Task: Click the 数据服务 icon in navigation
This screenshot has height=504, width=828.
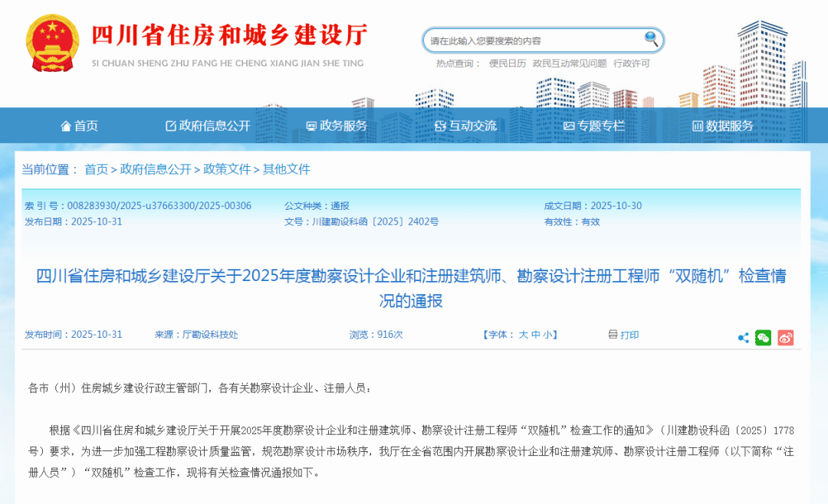Action: [696, 126]
